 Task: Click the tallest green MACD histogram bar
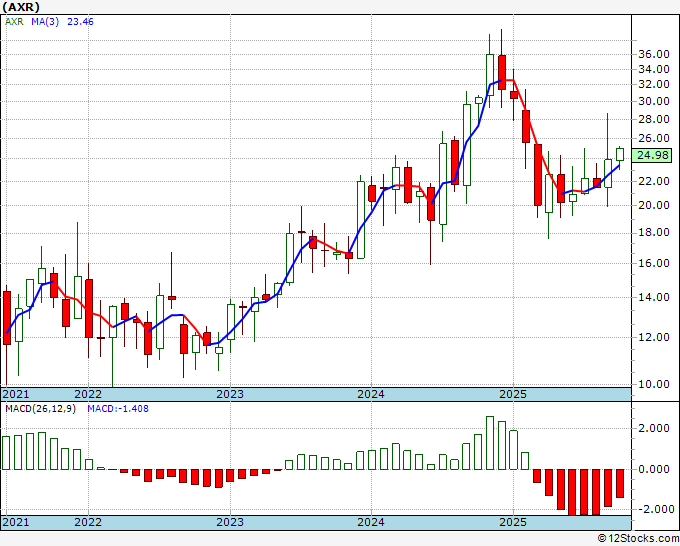coord(490,443)
